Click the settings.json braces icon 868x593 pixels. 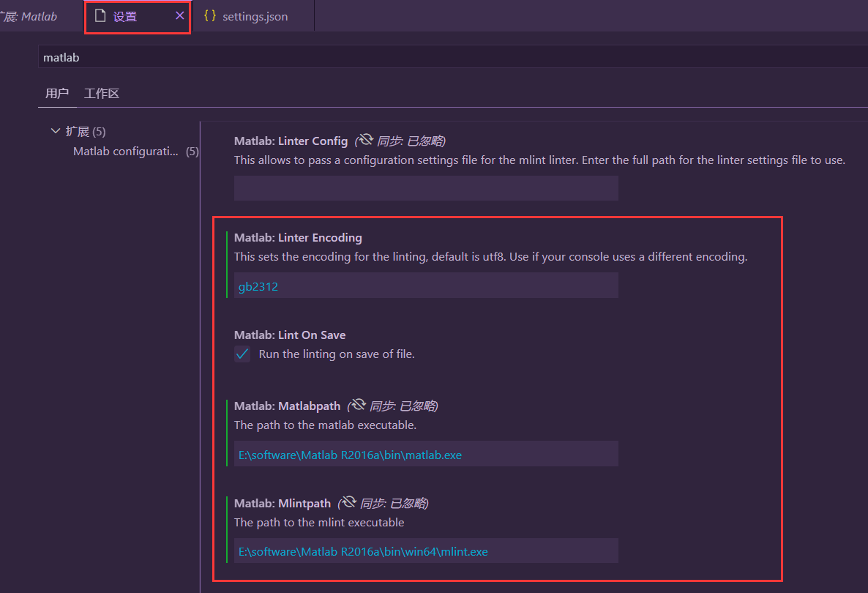click(x=210, y=15)
